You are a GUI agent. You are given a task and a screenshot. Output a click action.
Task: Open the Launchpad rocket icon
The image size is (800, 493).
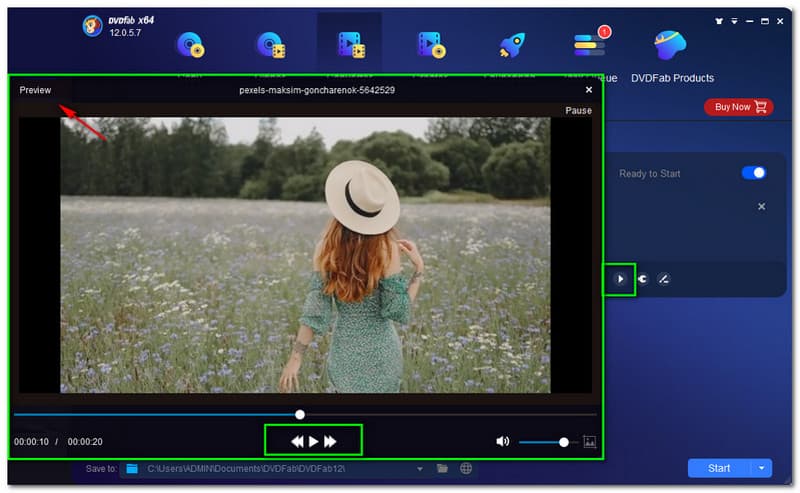[510, 44]
